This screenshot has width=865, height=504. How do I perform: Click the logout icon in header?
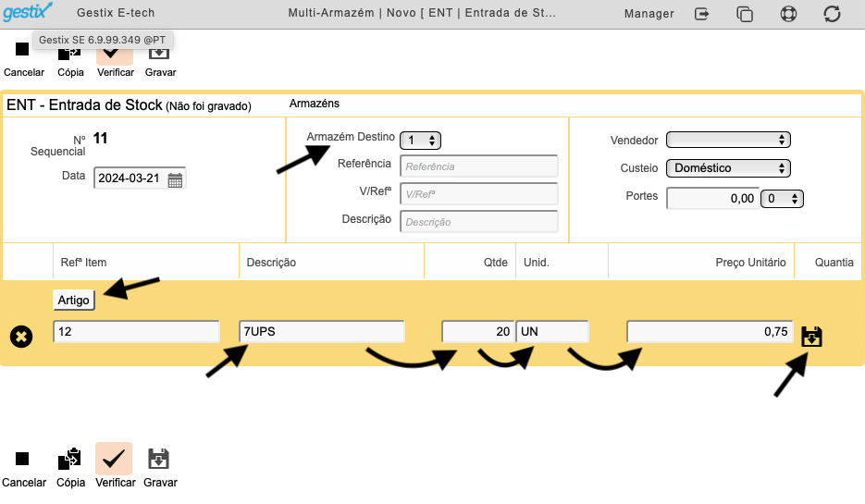click(x=701, y=13)
